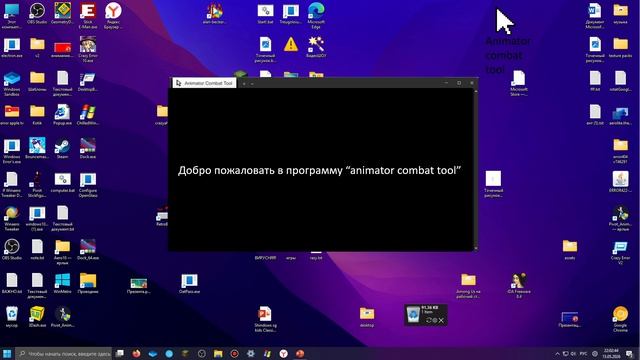Image resolution: width=640 pixels, height=360 pixels.
Task: Select the texture packs folder on the desktop
Action: click(620, 47)
